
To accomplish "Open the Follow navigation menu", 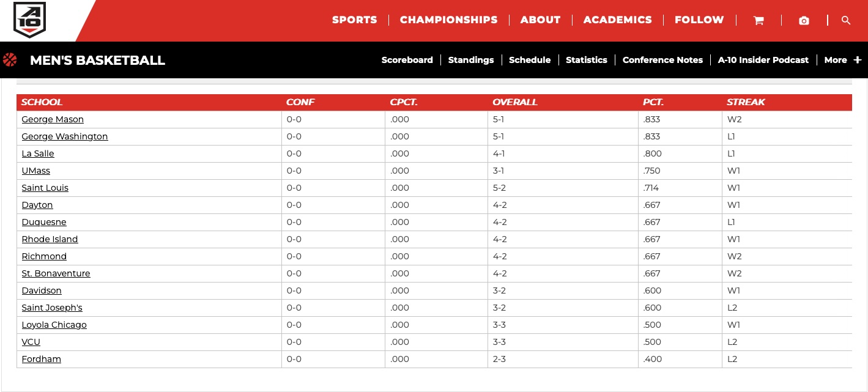I will click(x=699, y=20).
